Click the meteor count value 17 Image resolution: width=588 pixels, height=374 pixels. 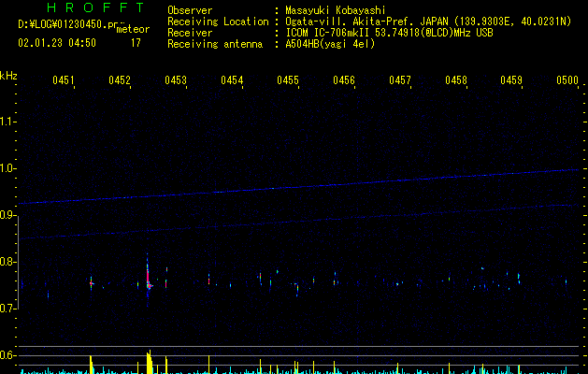[136, 43]
